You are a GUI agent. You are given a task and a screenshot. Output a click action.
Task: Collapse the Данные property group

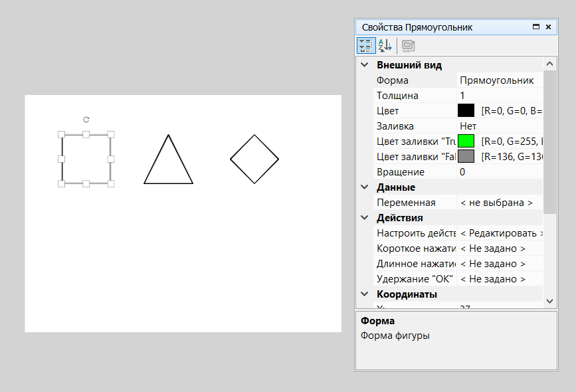(364, 187)
